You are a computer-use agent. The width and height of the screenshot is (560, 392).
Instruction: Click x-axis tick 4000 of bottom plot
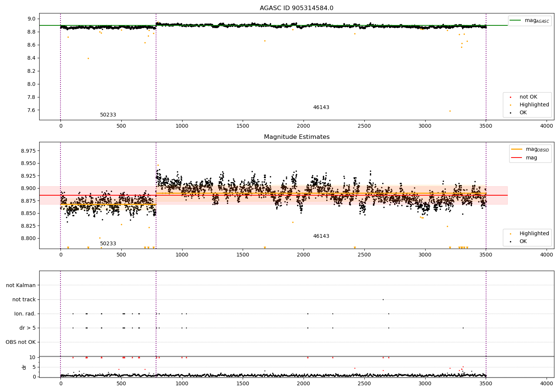[x=547, y=383]
